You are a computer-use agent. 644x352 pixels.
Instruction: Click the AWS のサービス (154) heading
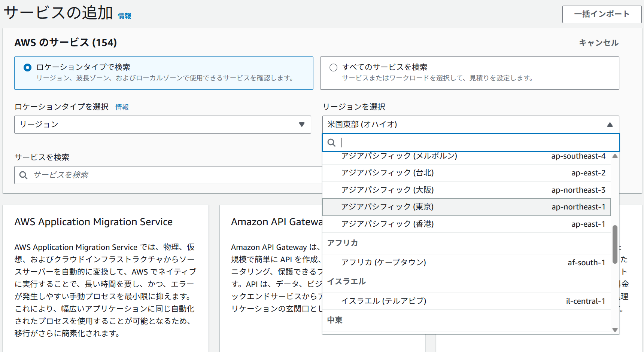coord(66,43)
